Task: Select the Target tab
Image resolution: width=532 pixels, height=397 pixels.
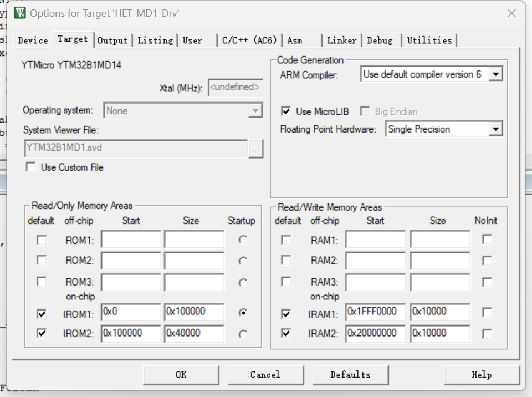Action: click(x=73, y=39)
